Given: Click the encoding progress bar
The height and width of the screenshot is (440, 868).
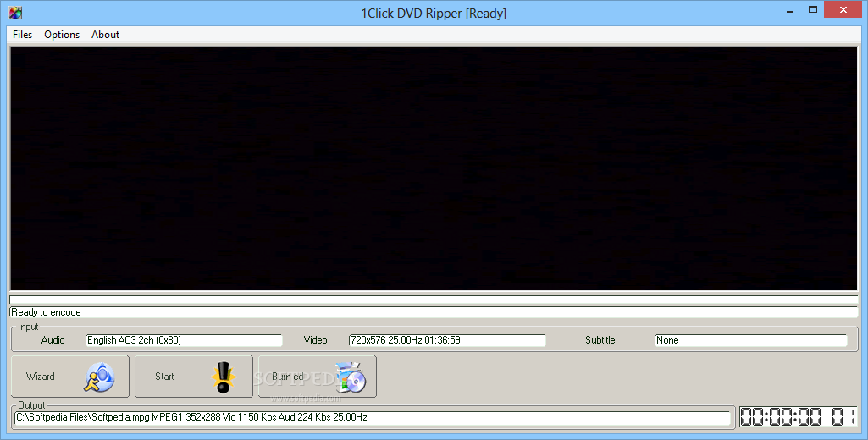Looking at the screenshot, I should [x=434, y=300].
